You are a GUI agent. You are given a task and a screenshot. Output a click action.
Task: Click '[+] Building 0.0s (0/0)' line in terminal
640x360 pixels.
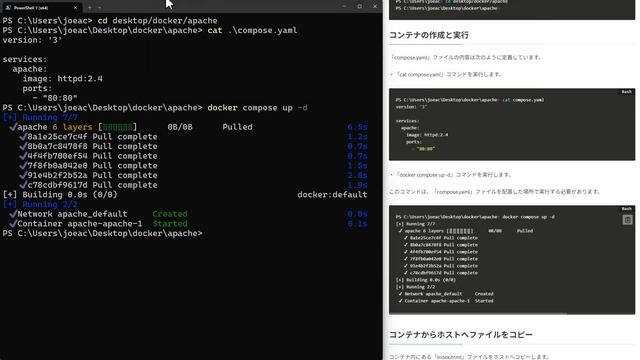(60, 195)
